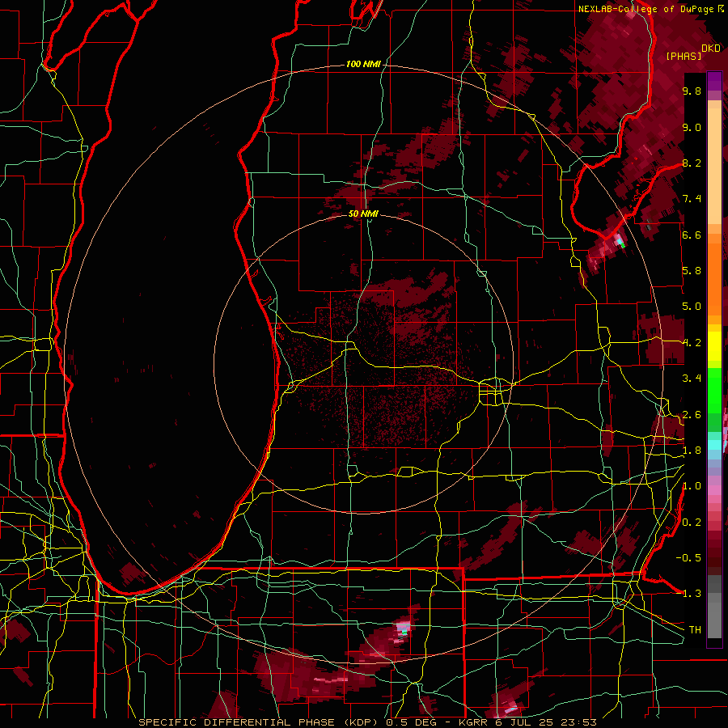Click the 5.8 scale value

(692, 271)
